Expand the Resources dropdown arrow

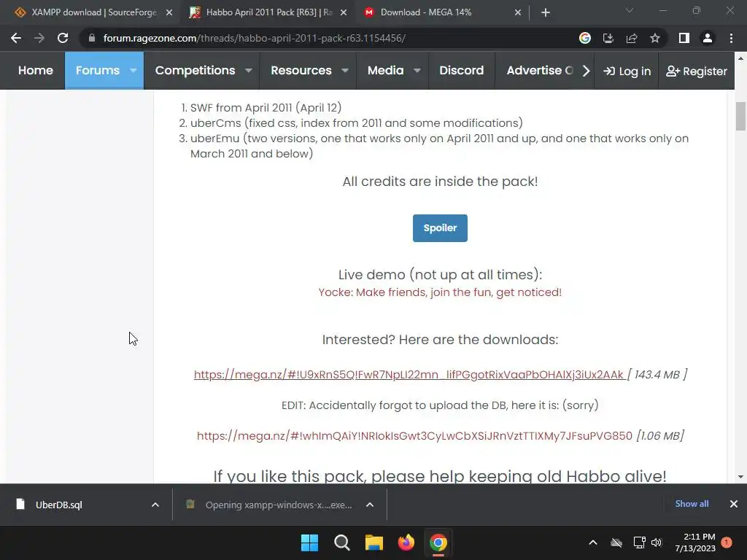pyautogui.click(x=345, y=71)
